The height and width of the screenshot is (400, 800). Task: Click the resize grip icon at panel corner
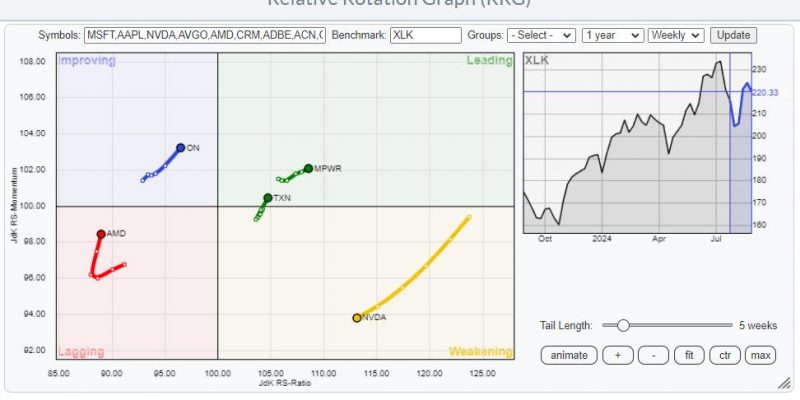click(x=783, y=383)
